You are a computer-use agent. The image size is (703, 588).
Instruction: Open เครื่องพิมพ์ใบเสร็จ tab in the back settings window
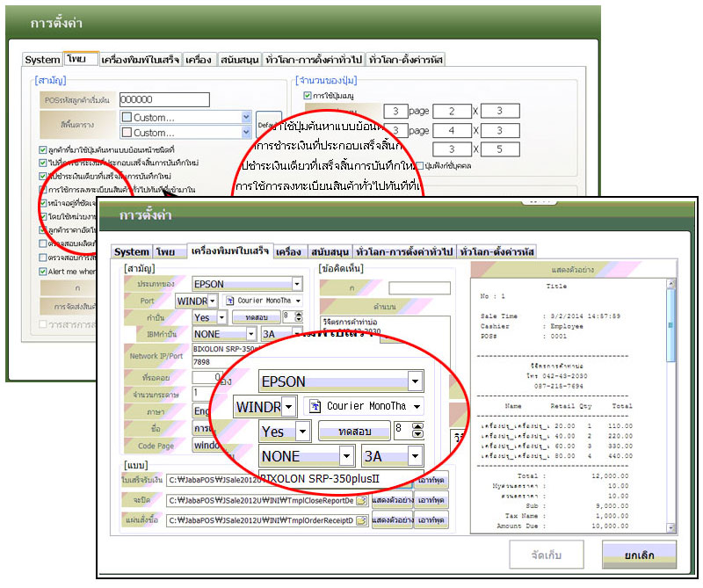coord(141,60)
